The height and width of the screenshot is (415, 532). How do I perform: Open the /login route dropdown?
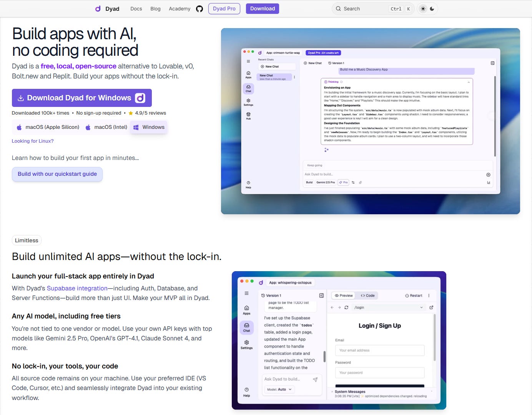(388, 307)
